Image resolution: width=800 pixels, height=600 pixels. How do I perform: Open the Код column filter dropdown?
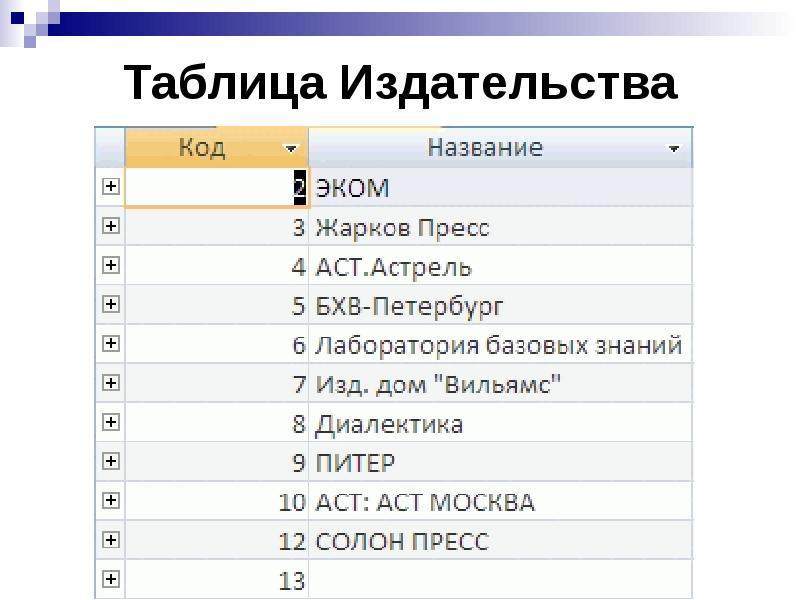[291, 148]
